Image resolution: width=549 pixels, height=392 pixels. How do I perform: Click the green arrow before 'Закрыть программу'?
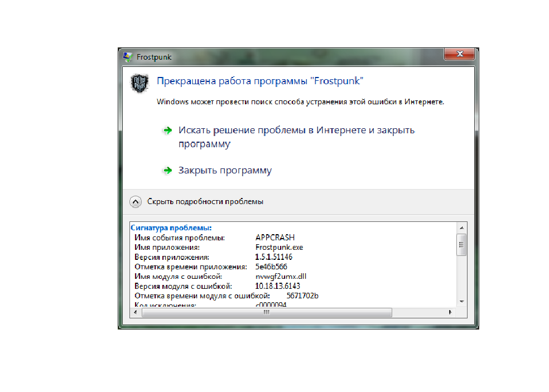167,170
